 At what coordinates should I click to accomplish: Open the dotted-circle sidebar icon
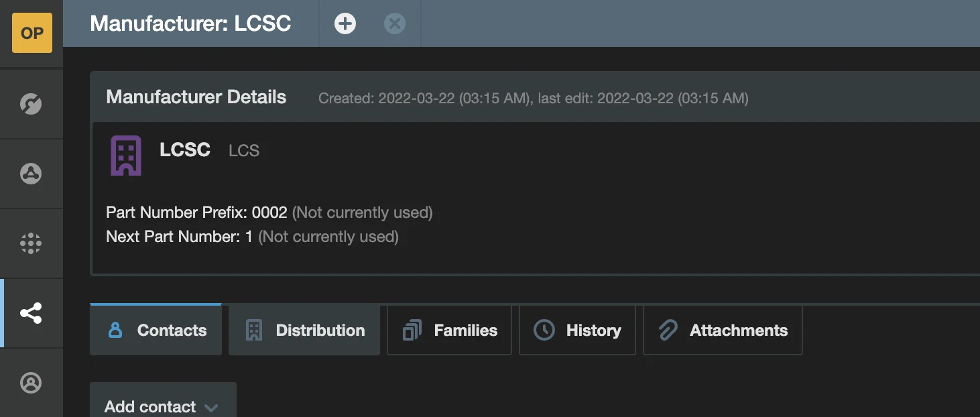[31, 243]
